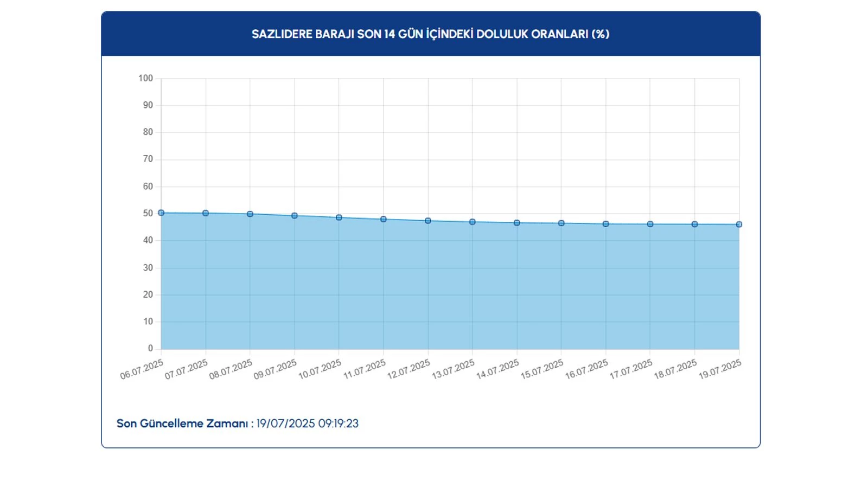Viewport: 868px width, 488px height.
Task: Click the data point for 14.07.2025
Action: point(517,223)
